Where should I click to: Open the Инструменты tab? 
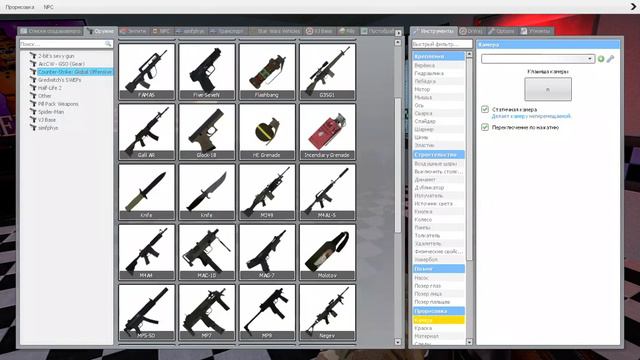[433, 31]
